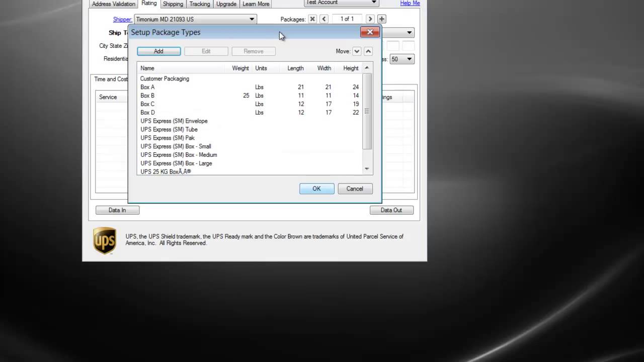The width and height of the screenshot is (644, 362).
Task: Click the list scroll down arrow
Action: coord(367,169)
